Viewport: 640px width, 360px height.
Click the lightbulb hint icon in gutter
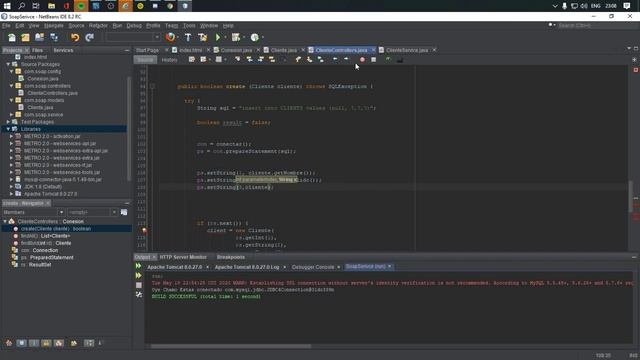click(x=144, y=231)
